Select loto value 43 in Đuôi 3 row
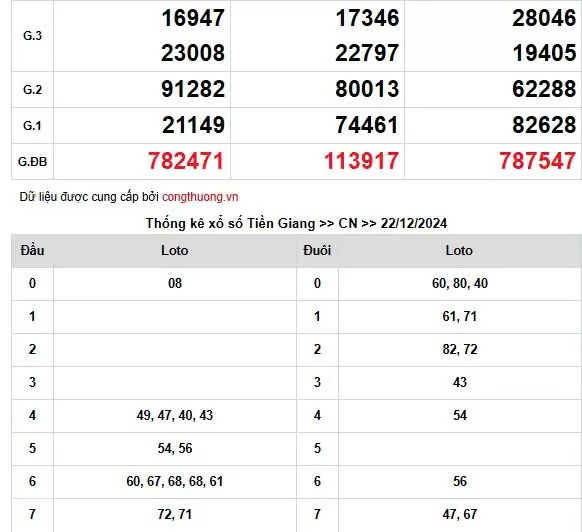Screen dimensions: 582x532 click(x=460, y=382)
